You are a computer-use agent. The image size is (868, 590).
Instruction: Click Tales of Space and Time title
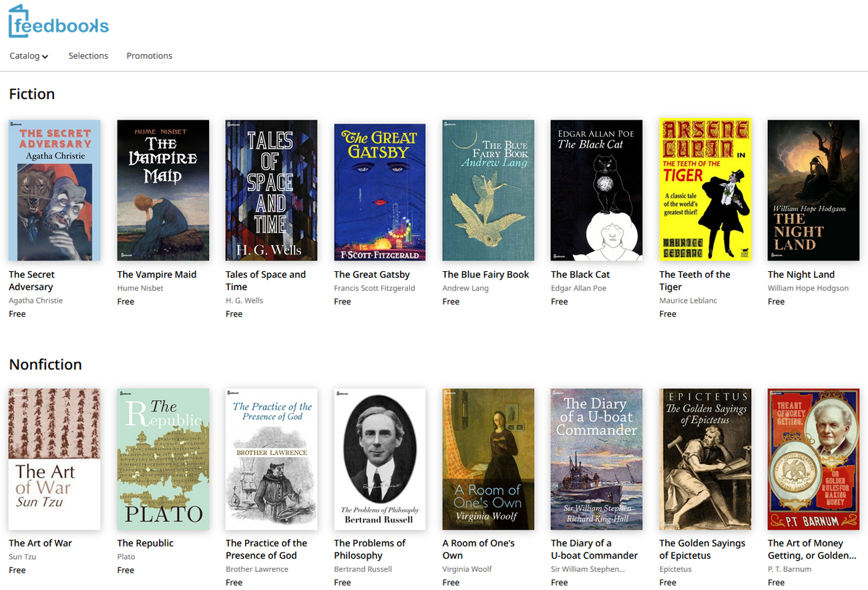point(266,281)
